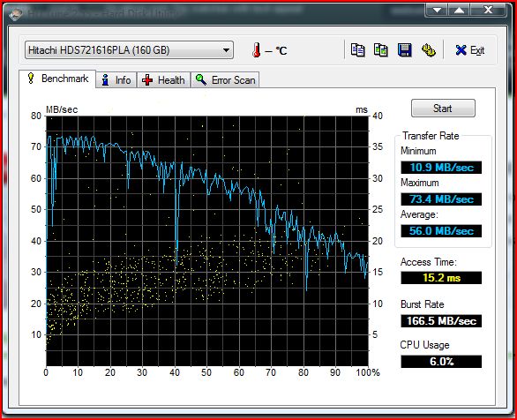This screenshot has width=517, height=420.
Task: Click inside the benchmark transfer rate graph
Action: (x=207, y=241)
